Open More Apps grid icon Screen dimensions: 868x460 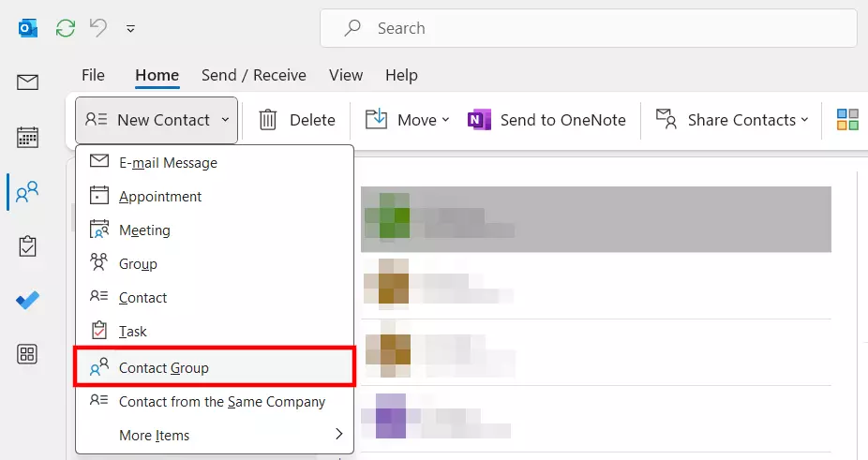point(27,354)
